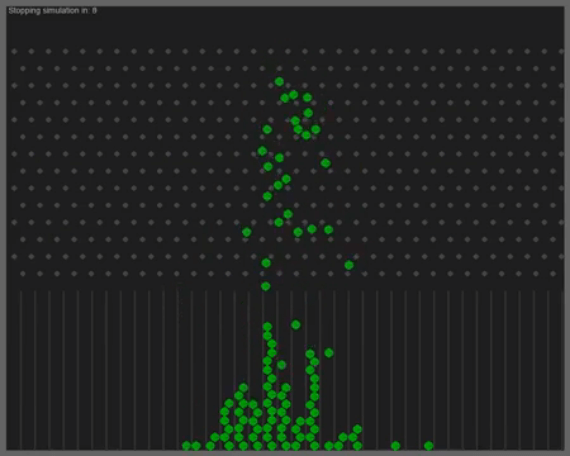Screen dimensions: 570x456
Task: Click the lone ball falling above the bin stacks
Action: pos(296,325)
